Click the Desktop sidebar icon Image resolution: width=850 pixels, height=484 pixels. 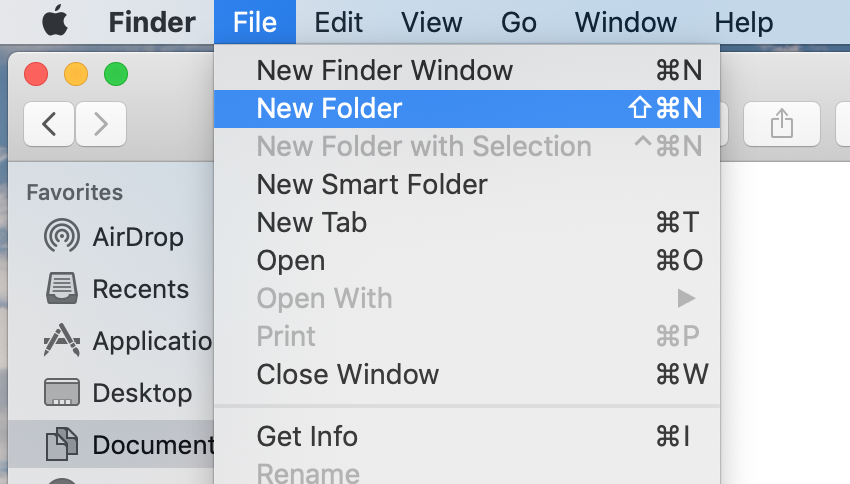pyautogui.click(x=62, y=392)
